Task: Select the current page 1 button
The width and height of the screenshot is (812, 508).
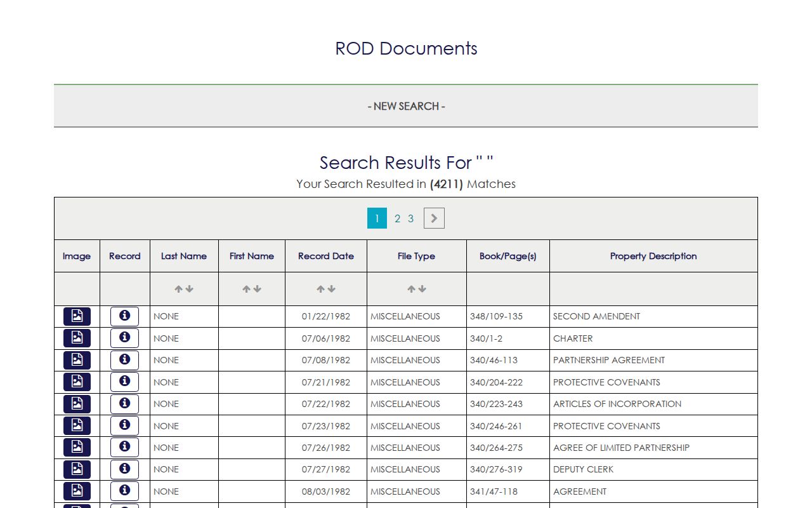Action: coord(377,218)
